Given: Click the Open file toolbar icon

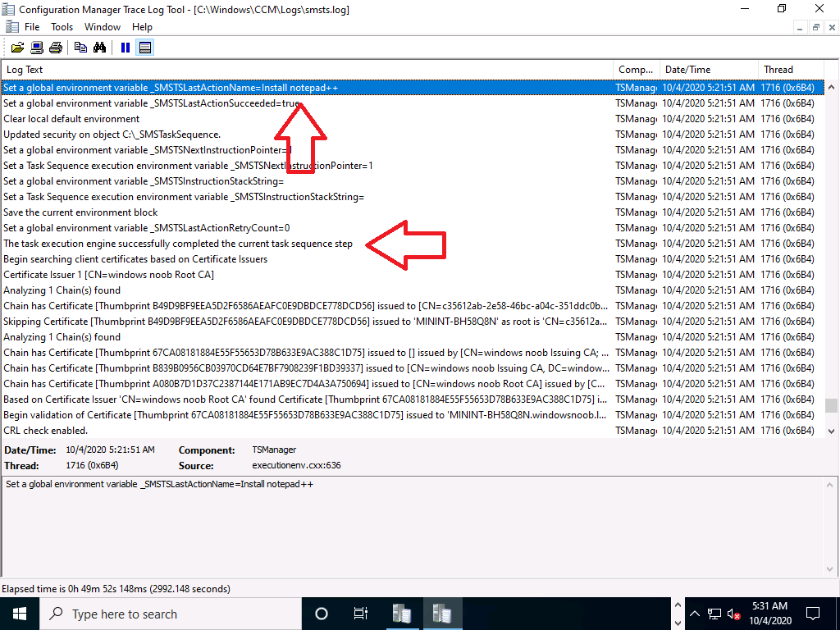Looking at the screenshot, I should point(17,48).
